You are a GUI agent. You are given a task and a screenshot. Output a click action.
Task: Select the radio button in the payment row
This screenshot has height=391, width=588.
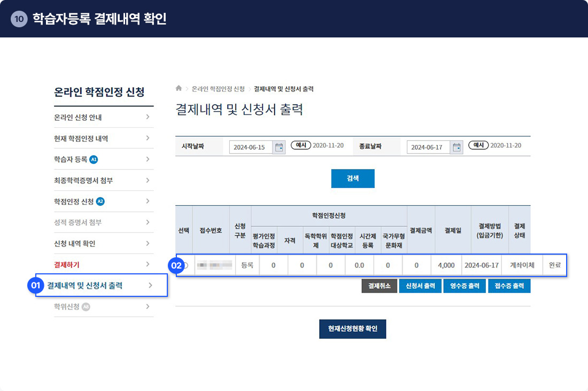[x=184, y=265]
